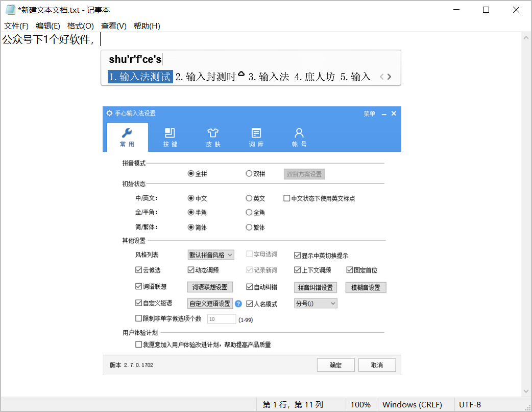
Task: Open the 菜单 menu in settings title bar
Action: [369, 113]
